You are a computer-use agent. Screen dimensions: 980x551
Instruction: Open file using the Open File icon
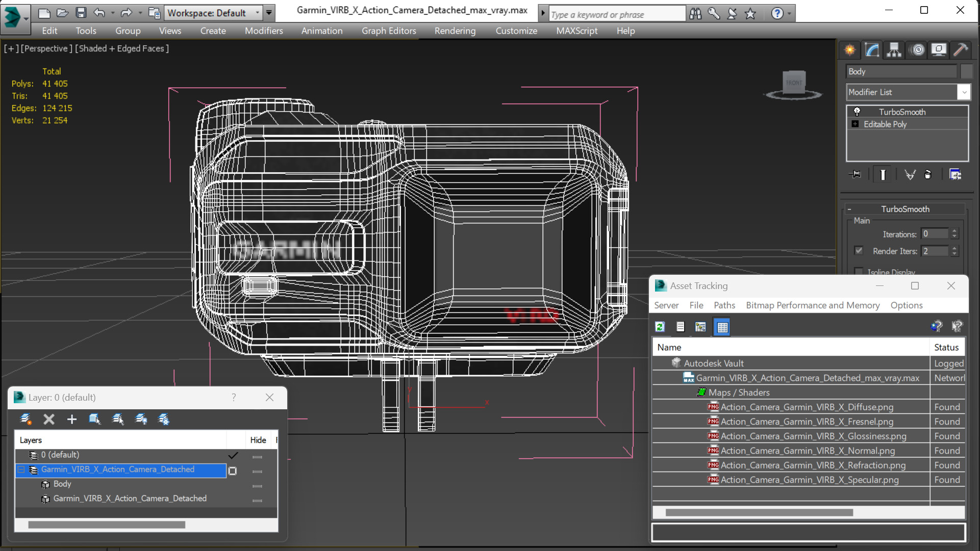[x=62, y=13]
